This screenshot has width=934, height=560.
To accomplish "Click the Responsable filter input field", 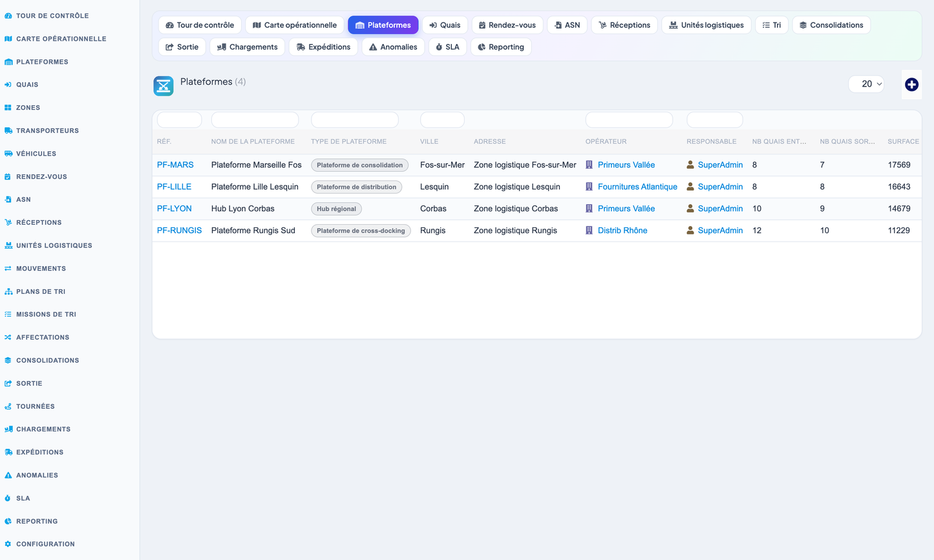I will coord(714,119).
